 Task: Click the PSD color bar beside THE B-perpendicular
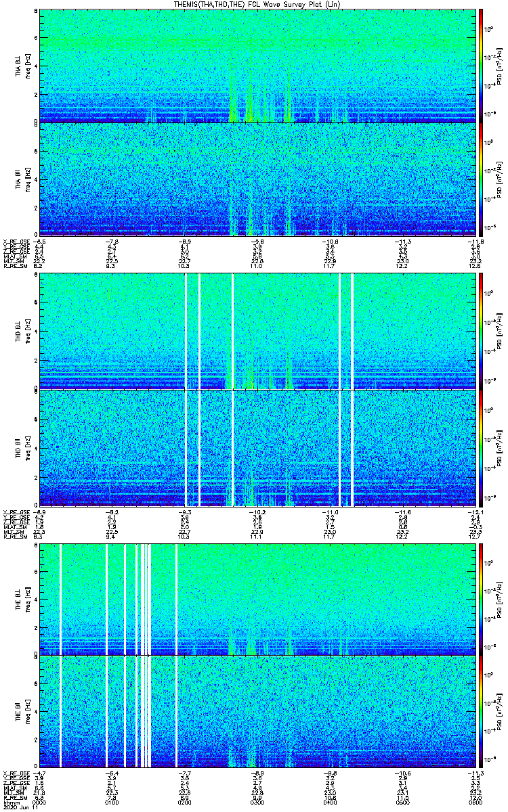tap(482, 599)
